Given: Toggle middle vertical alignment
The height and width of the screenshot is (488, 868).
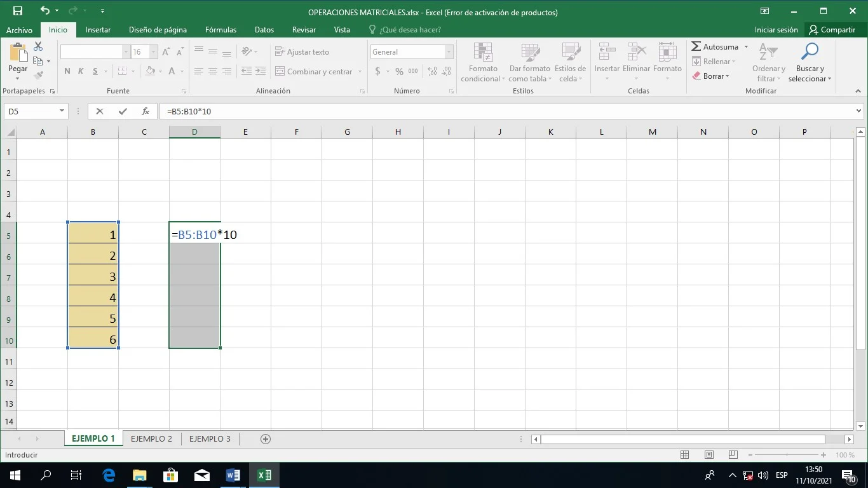Looking at the screenshot, I should coord(213,52).
